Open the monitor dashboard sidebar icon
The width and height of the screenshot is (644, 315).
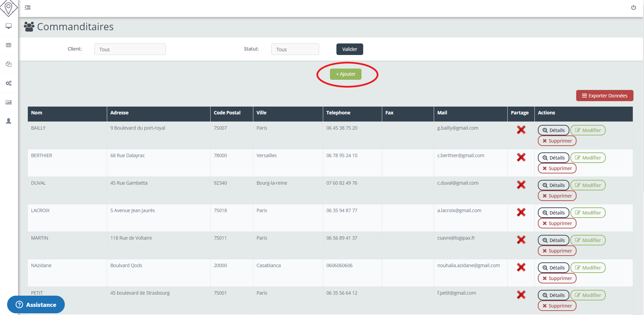coord(9,26)
